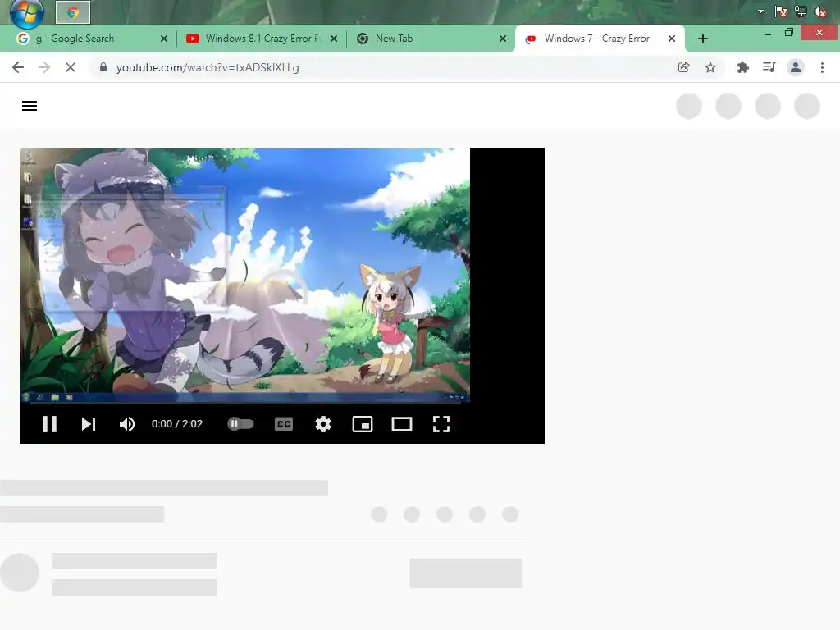
Task: Mute the video volume speaker icon
Action: [x=127, y=424]
